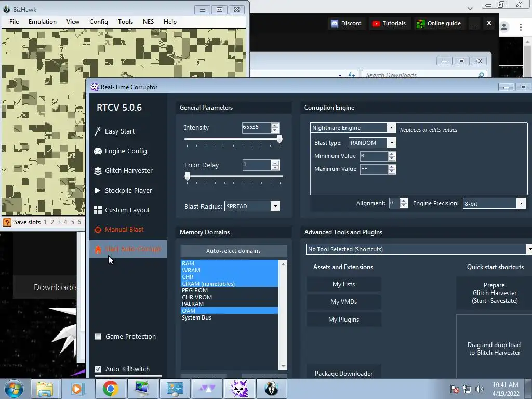Enable Game Protection checkbox
The width and height of the screenshot is (532, 399).
(98, 337)
